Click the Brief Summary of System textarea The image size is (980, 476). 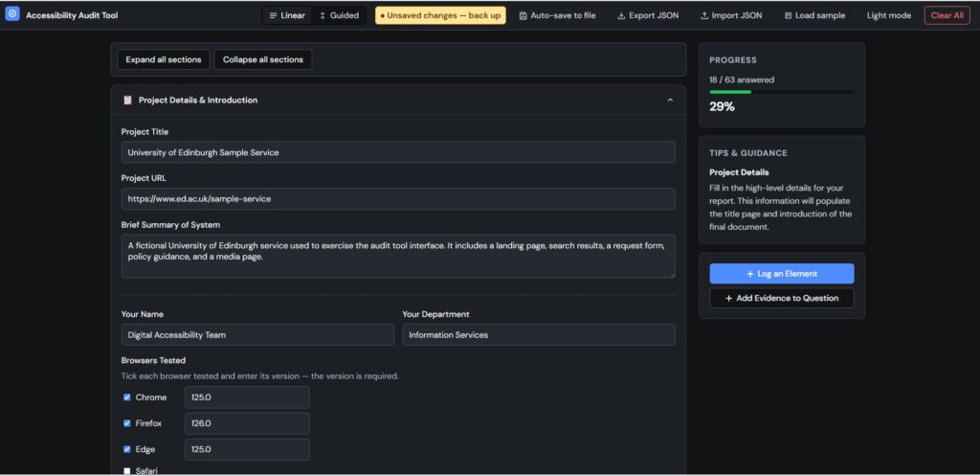point(398,256)
